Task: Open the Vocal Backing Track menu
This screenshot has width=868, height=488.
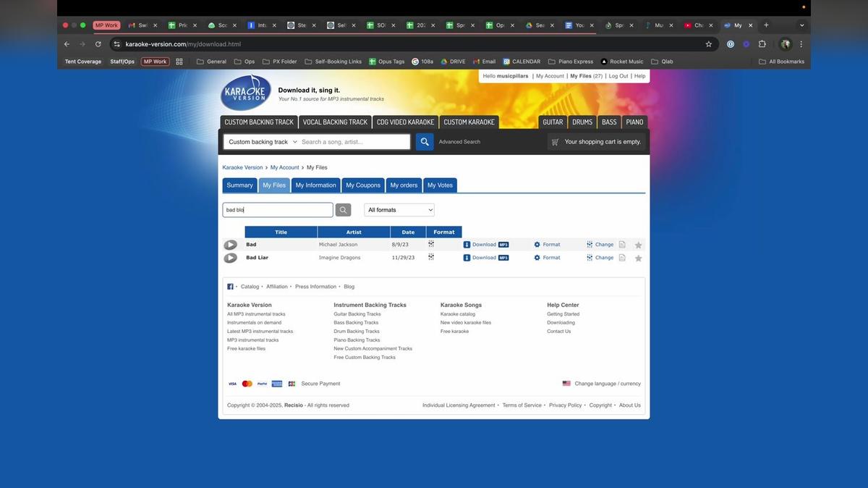Action: coord(335,122)
